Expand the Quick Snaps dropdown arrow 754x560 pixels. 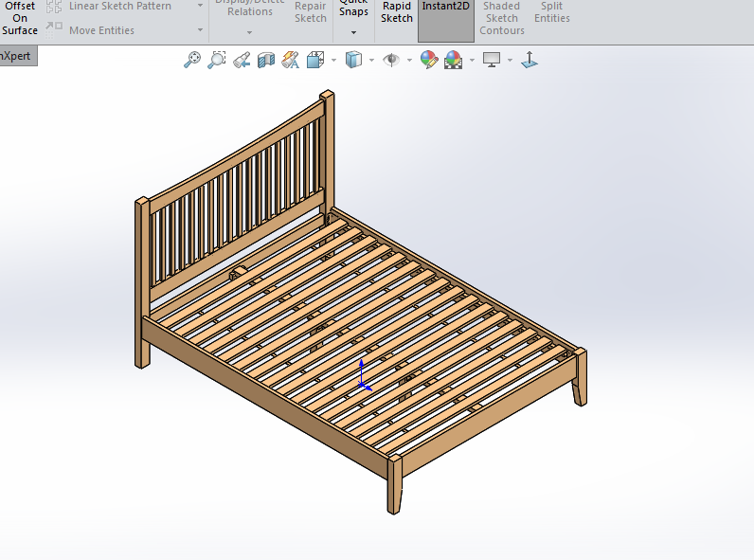tap(353, 32)
